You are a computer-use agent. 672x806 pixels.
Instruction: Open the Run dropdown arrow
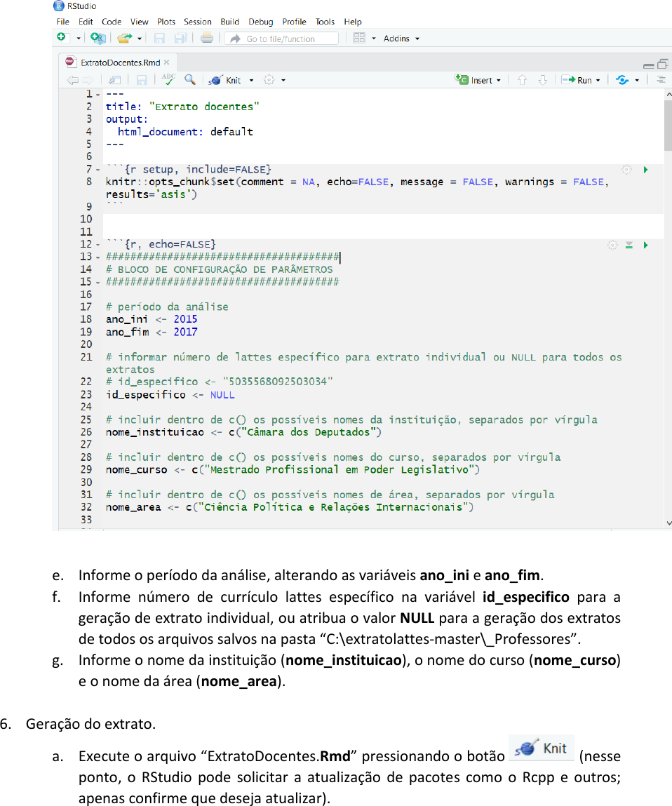(598, 81)
